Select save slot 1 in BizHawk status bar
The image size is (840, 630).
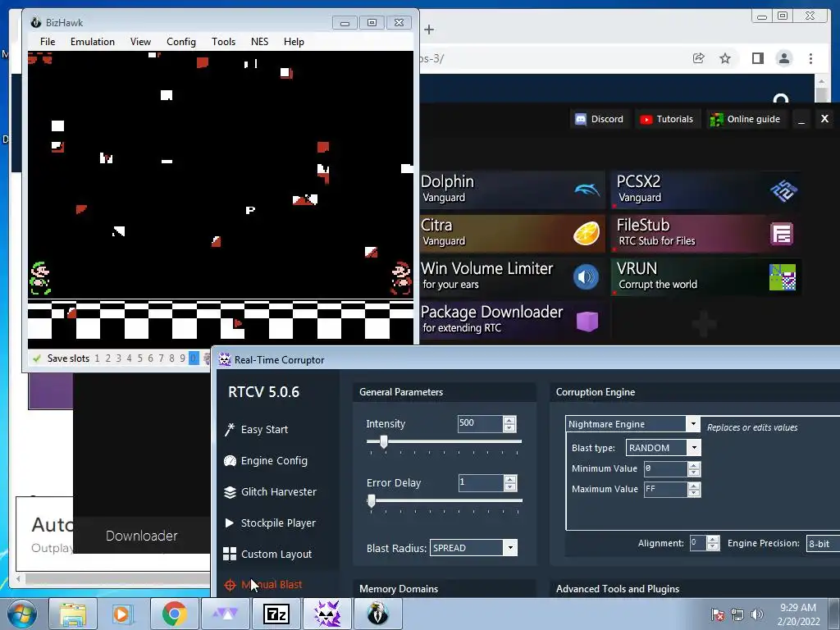click(97, 358)
